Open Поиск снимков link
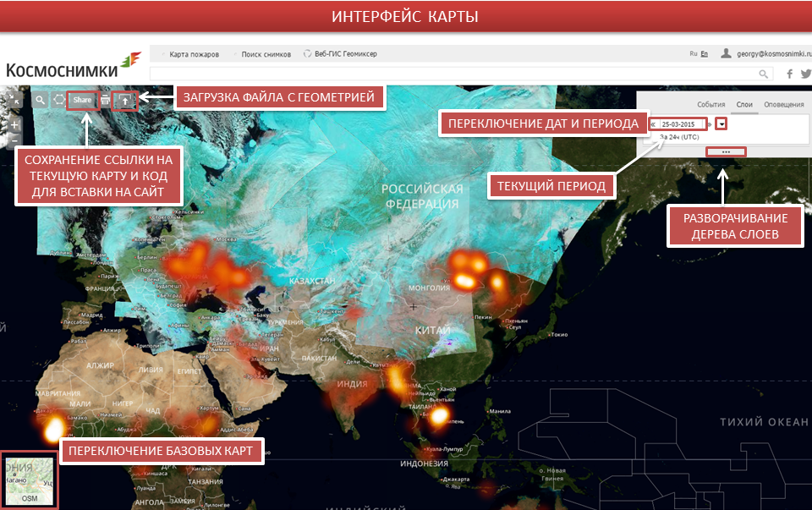Viewport: 812px width, 510px height. 266,54
